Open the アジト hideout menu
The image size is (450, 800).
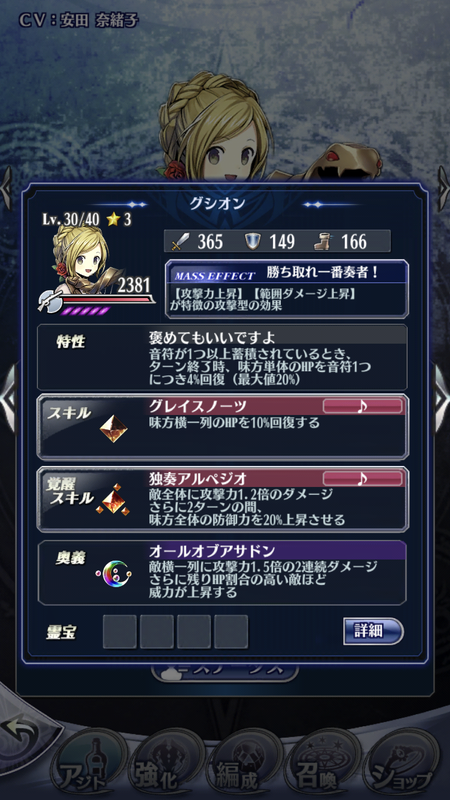[89, 766]
